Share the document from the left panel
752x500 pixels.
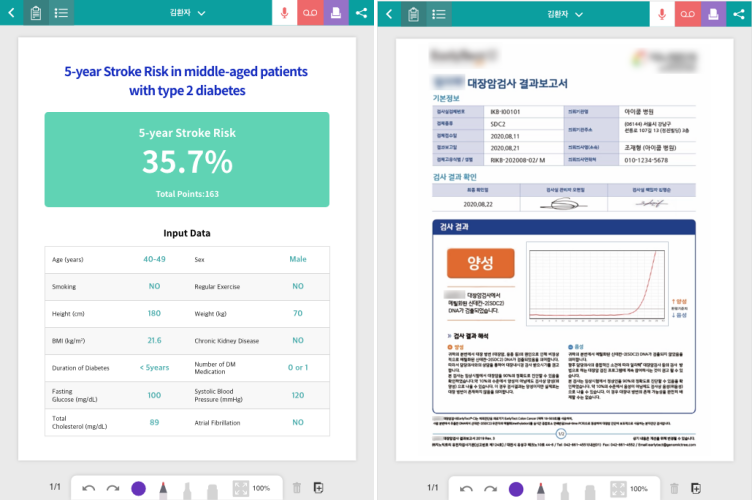pyautogui.click(x=361, y=12)
